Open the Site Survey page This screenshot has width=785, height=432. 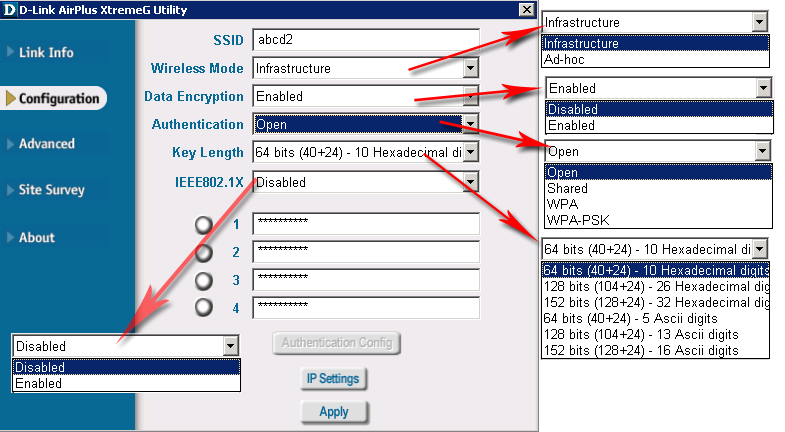(52, 190)
